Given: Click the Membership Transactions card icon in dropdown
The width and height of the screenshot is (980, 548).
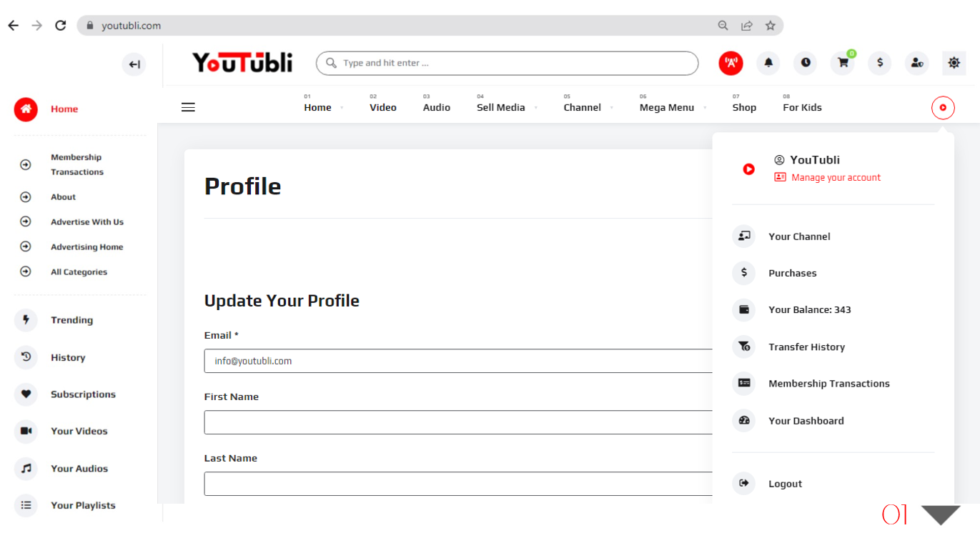Looking at the screenshot, I should click(744, 383).
